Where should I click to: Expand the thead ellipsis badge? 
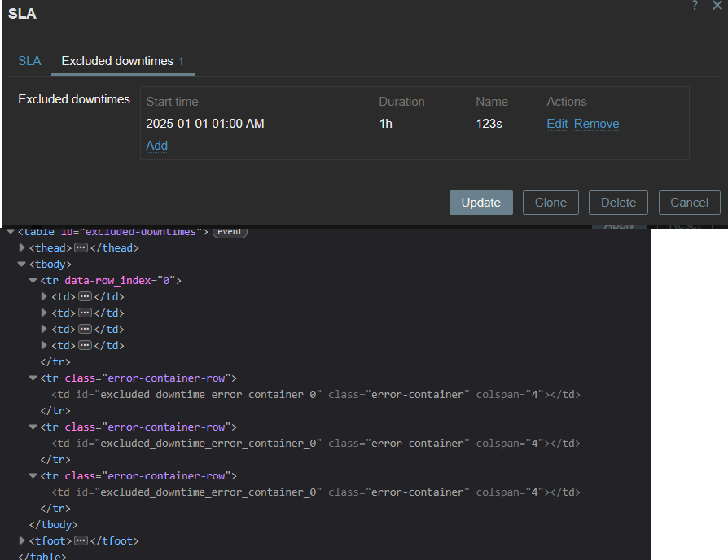click(81, 247)
